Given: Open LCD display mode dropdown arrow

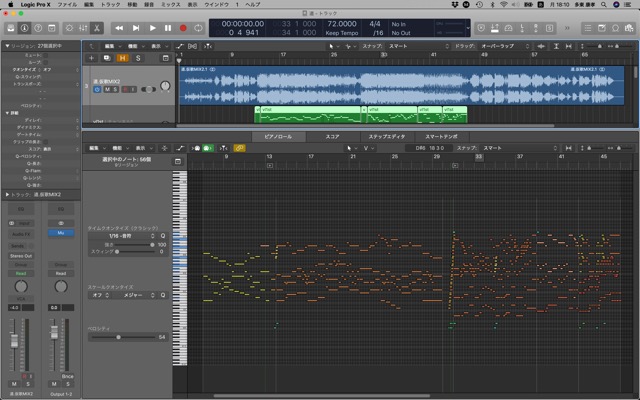Looking at the screenshot, I should (468, 28).
